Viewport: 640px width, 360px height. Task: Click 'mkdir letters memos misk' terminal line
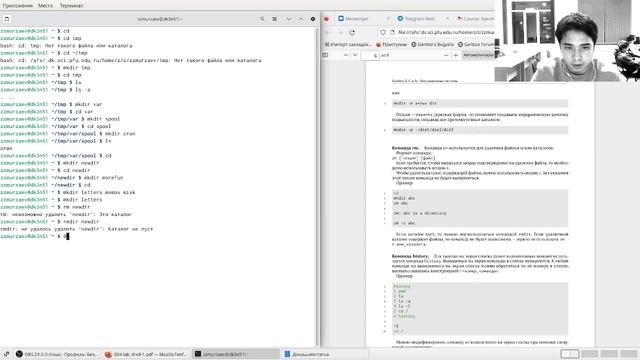[68, 192]
